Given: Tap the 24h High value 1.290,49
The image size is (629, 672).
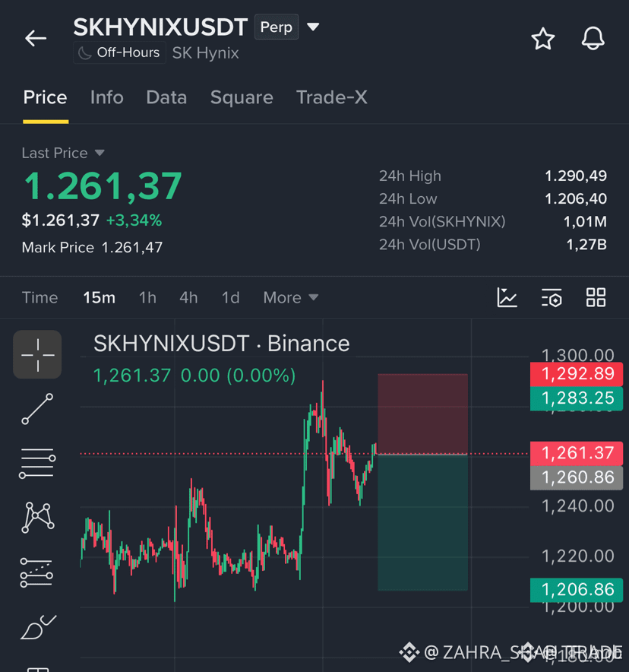Looking at the screenshot, I should point(576,176).
